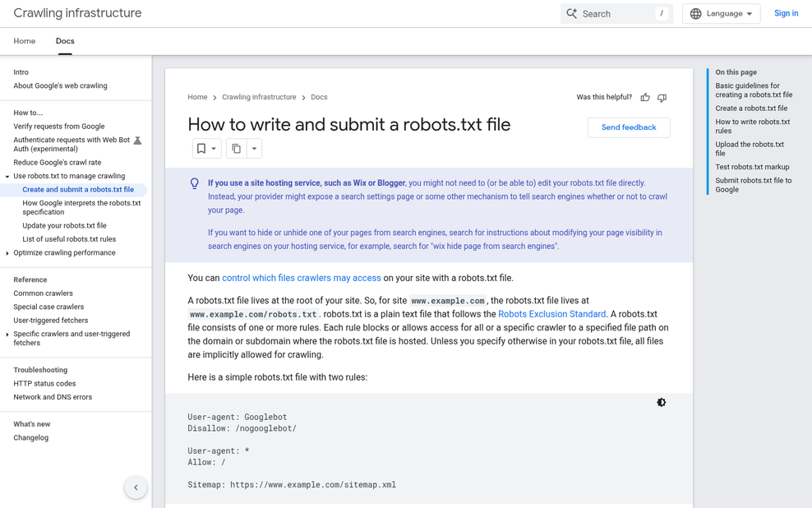Open the Language dropdown
The width and height of the screenshot is (812, 508).
[721, 13]
